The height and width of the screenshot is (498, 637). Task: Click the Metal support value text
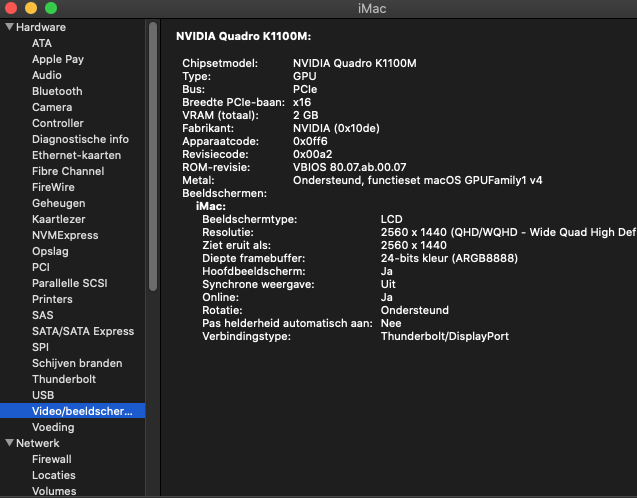pyautogui.click(x=418, y=180)
